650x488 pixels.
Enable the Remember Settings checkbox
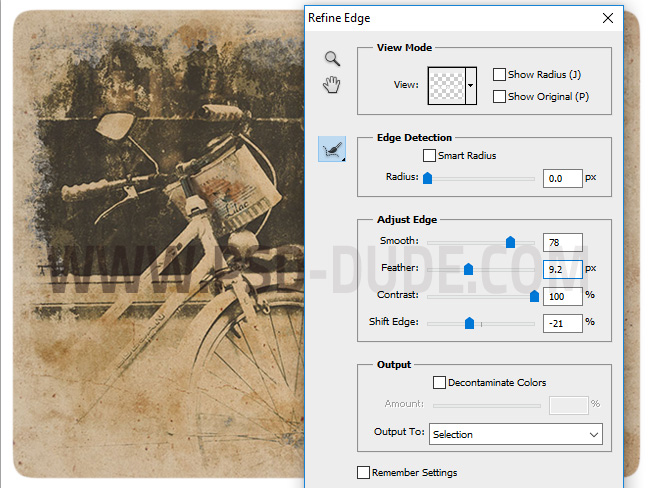363,472
